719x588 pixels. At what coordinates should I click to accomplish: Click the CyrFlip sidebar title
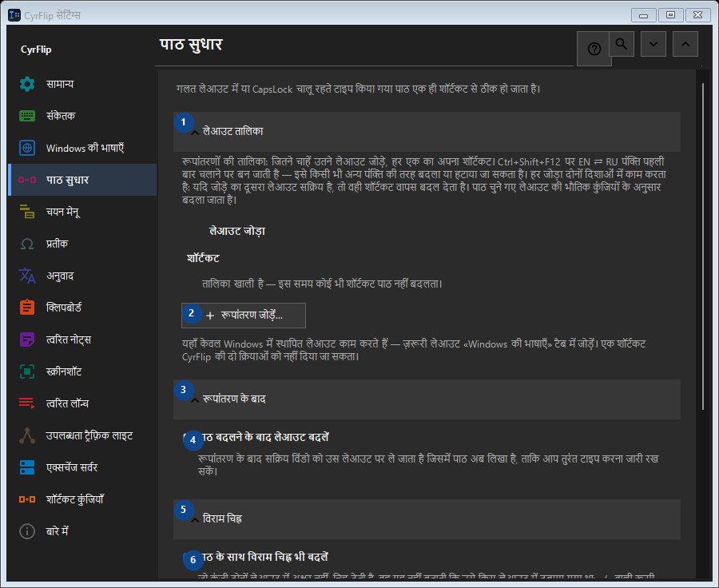pyautogui.click(x=36, y=50)
